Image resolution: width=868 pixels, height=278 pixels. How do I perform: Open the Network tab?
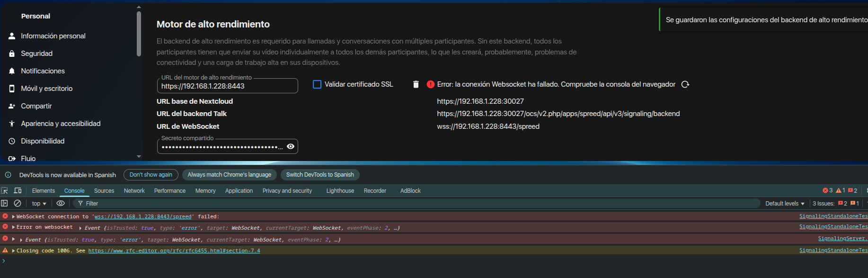click(x=134, y=191)
